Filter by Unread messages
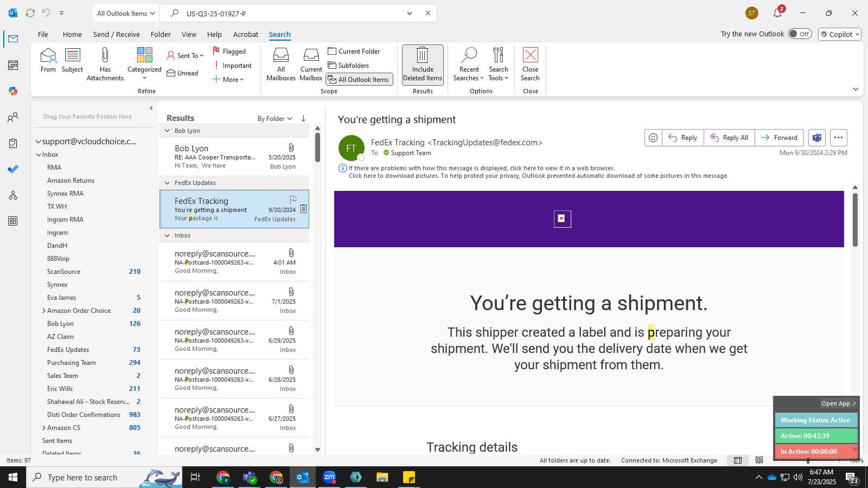Screen dimensions: 868x488 pos(182,73)
